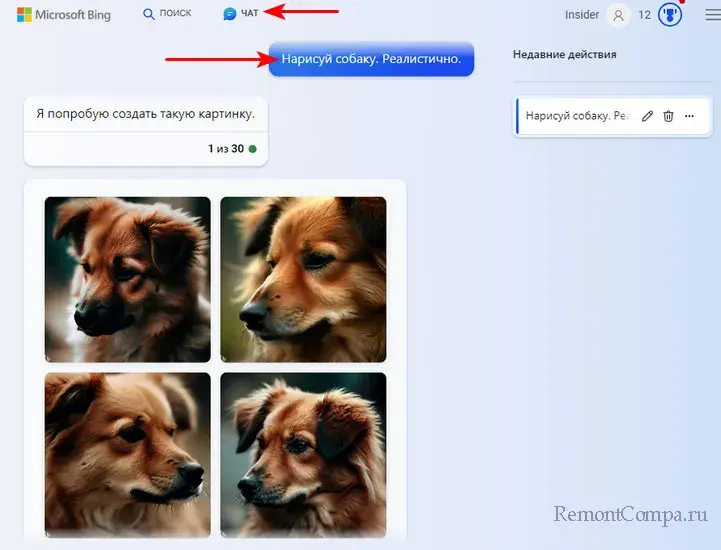The width and height of the screenshot is (721, 550).
Task: Click the Insider label in the header
Action: pos(582,15)
